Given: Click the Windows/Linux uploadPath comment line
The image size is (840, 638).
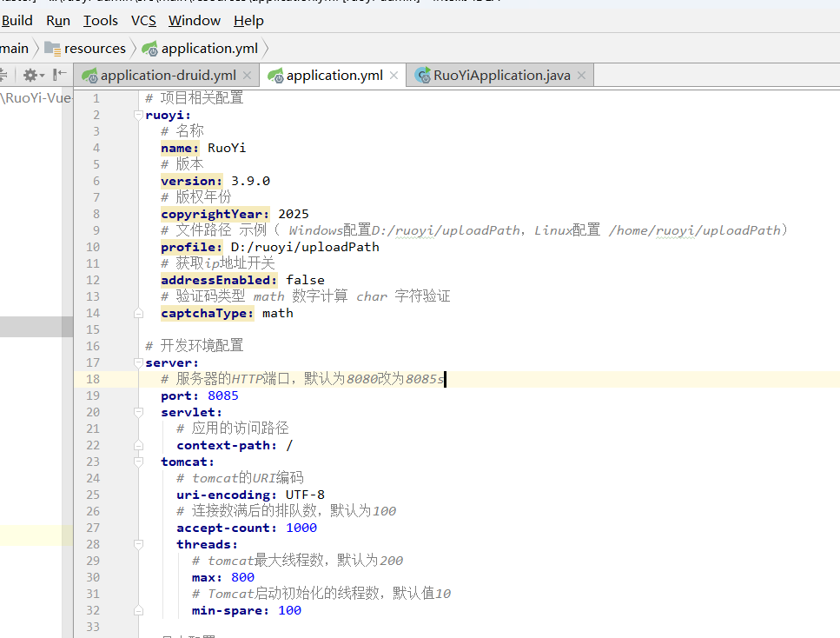Looking at the screenshot, I should [474, 230].
